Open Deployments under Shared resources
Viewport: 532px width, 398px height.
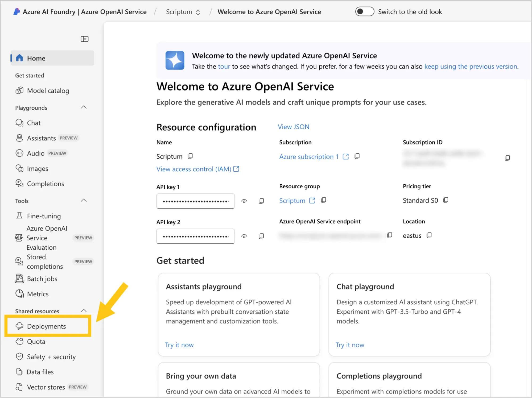[48, 326]
